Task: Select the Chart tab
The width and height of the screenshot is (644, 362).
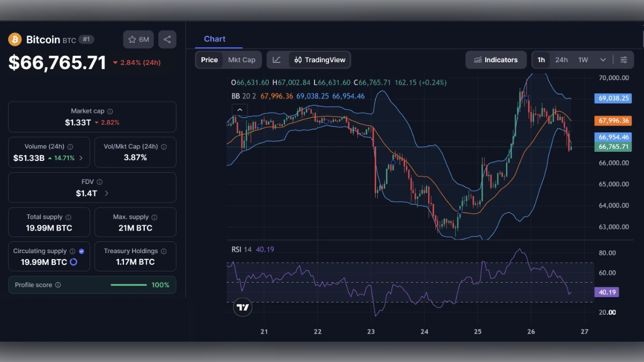Action: point(215,39)
